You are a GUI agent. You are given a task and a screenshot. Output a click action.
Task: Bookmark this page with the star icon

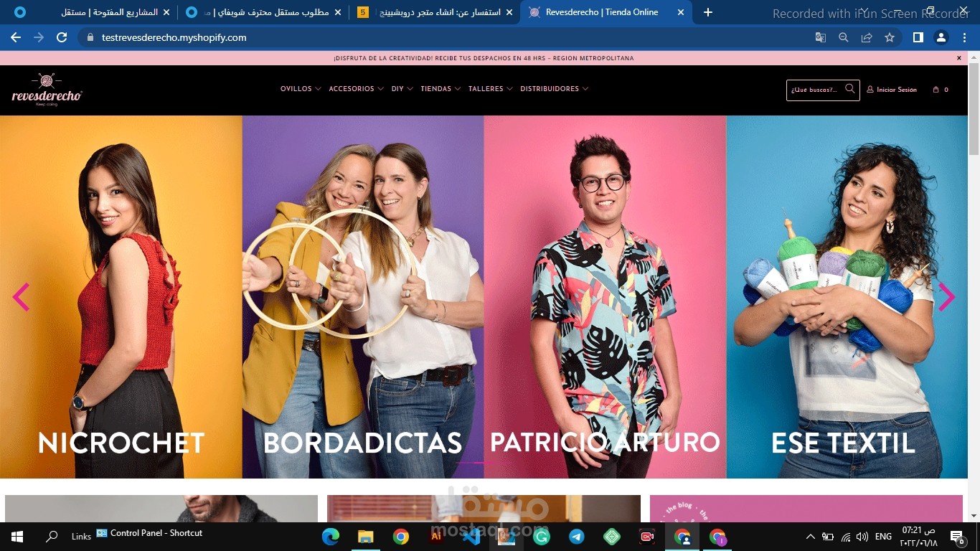coord(890,37)
